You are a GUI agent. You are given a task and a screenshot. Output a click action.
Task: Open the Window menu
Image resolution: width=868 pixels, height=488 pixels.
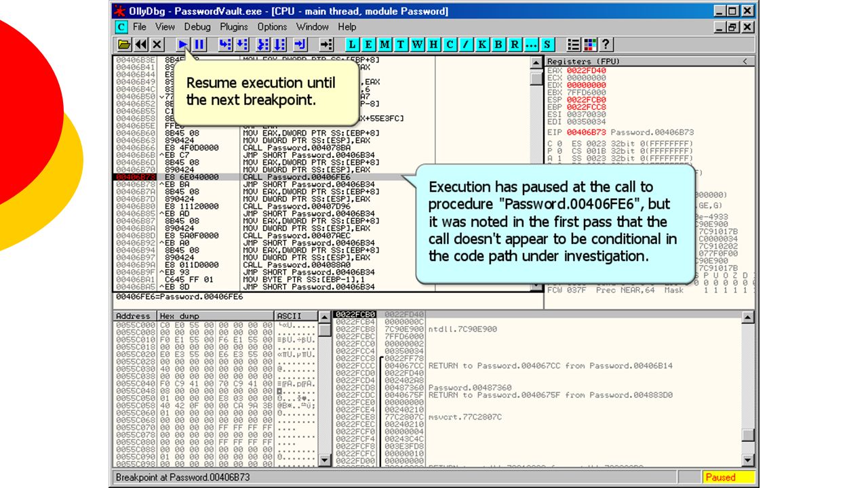click(313, 27)
